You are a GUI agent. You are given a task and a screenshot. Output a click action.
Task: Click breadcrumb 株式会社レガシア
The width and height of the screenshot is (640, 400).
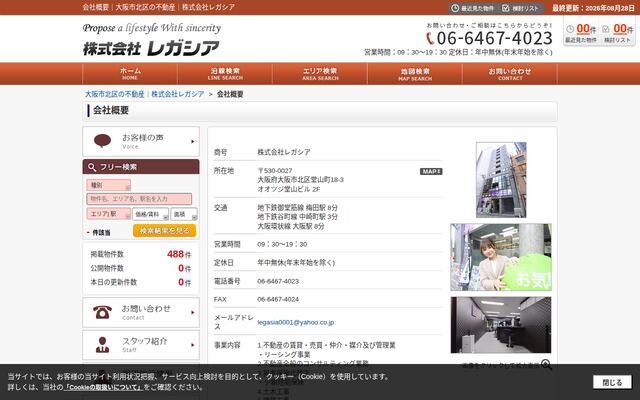tap(178, 94)
